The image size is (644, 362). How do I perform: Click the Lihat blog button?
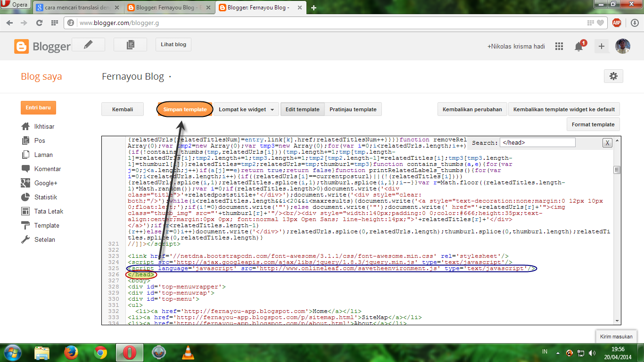(173, 45)
